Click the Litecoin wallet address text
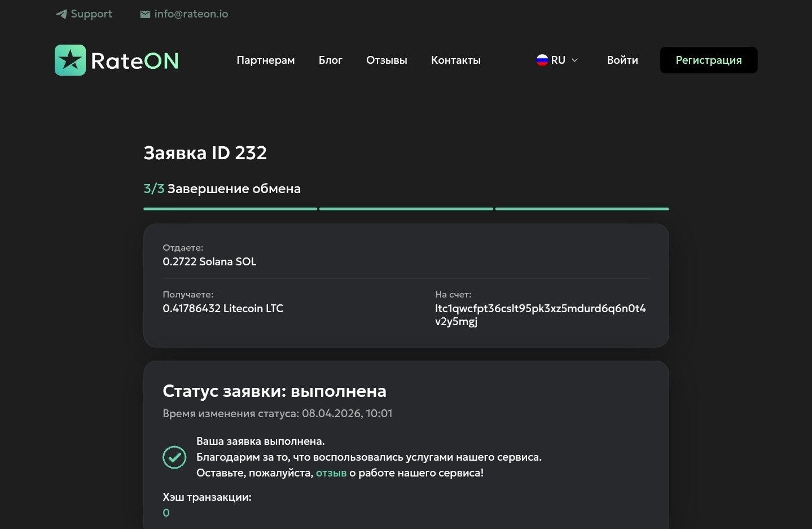812x529 pixels. [540, 315]
